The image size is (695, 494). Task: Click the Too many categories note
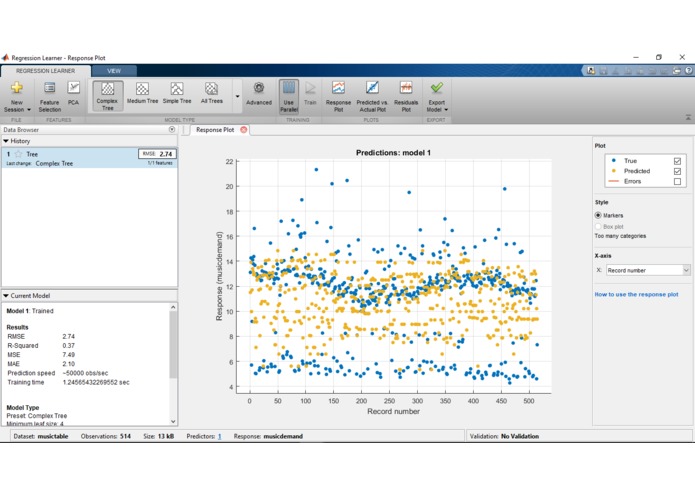[620, 236]
